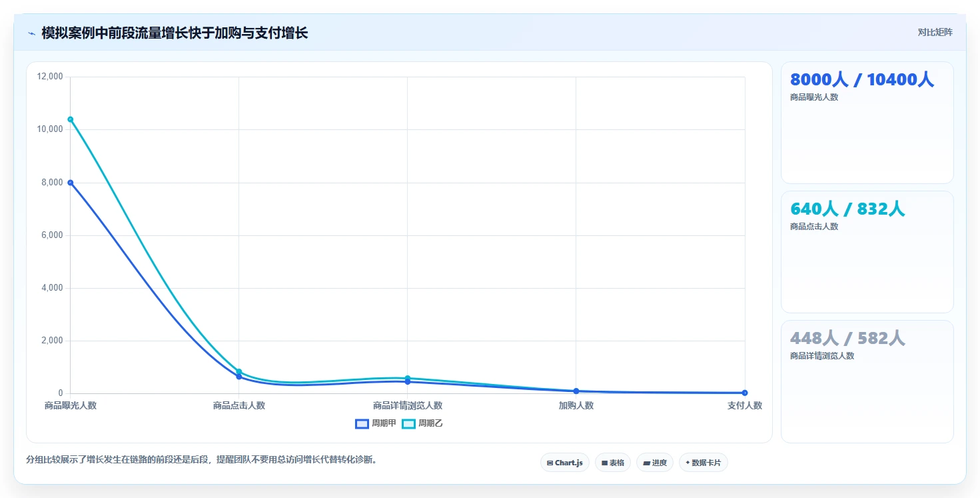Click the 8000人 / 10400人 card value
Viewport: 980px width, 498px height.
pos(862,79)
